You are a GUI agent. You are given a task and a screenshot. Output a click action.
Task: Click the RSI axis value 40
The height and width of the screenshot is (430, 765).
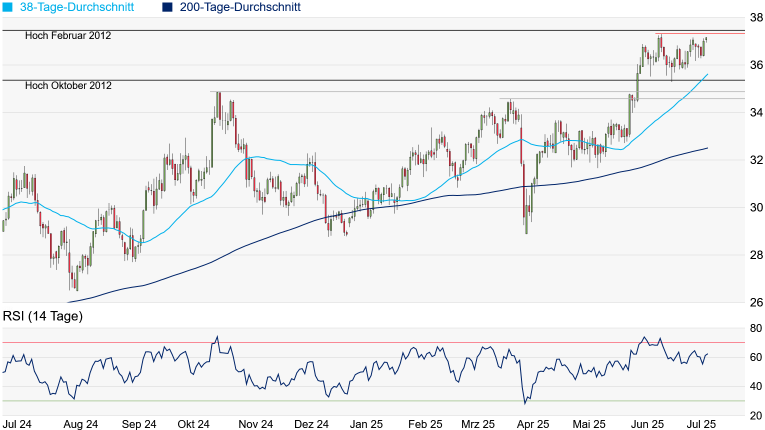tap(756, 387)
